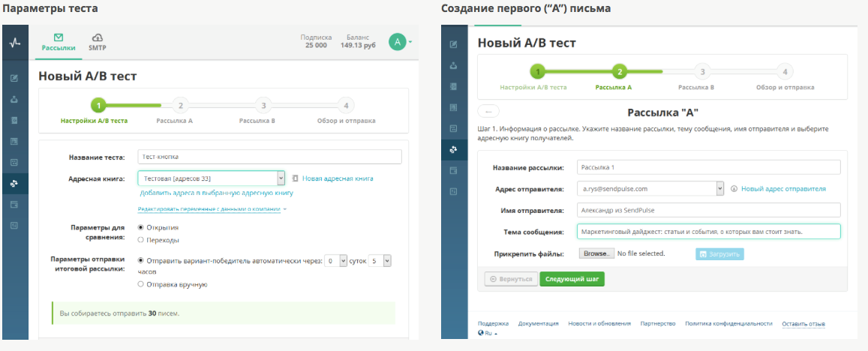Open the Адресная книга dropdown
This screenshot has height=351, width=868.
click(212, 178)
